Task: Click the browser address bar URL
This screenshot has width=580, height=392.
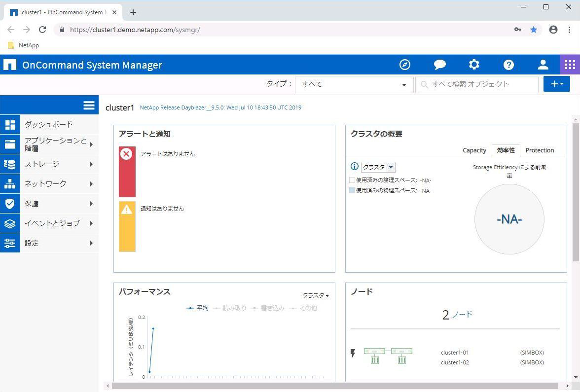Action: coord(135,30)
